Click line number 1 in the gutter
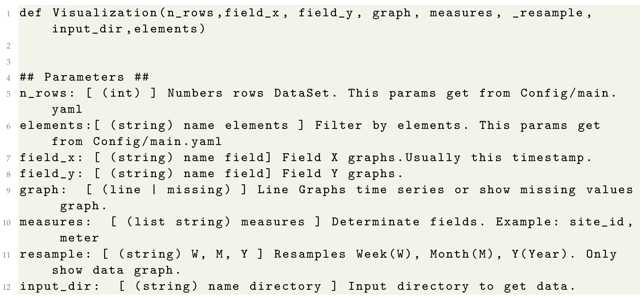This screenshot has width=644, height=299. (x=9, y=14)
